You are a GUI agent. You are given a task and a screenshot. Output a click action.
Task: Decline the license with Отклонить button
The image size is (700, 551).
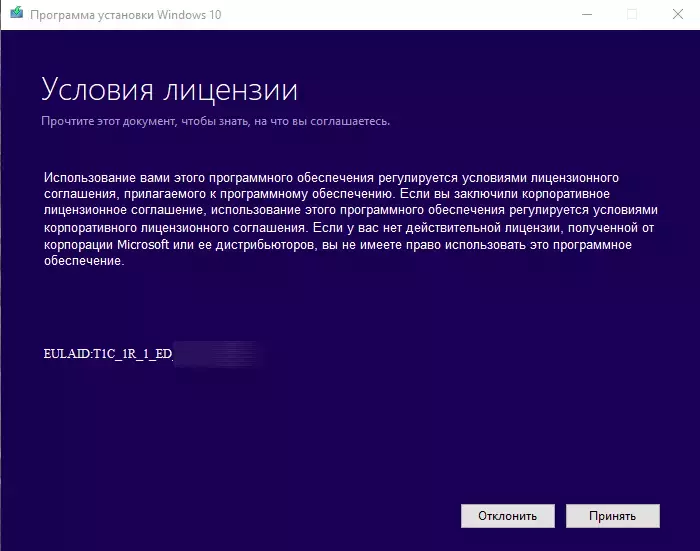click(508, 516)
